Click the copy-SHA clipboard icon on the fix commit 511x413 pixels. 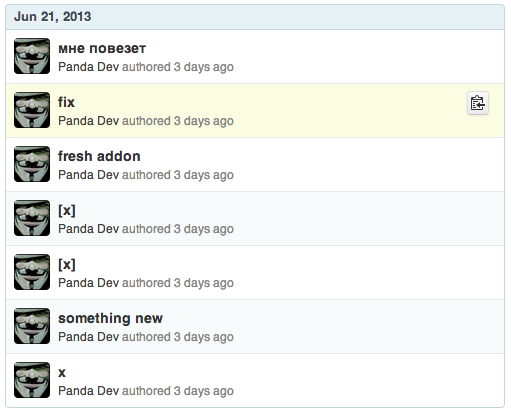(478, 103)
